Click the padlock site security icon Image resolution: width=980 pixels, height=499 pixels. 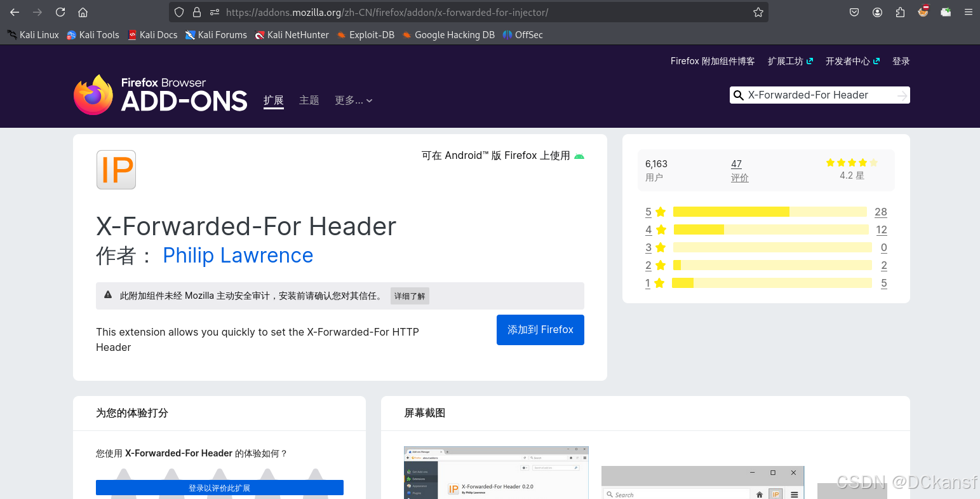197,12
